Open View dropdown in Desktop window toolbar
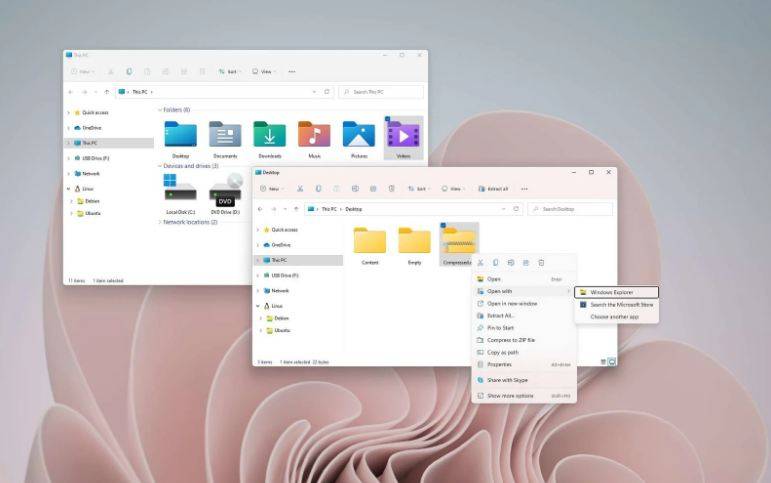 click(x=453, y=189)
